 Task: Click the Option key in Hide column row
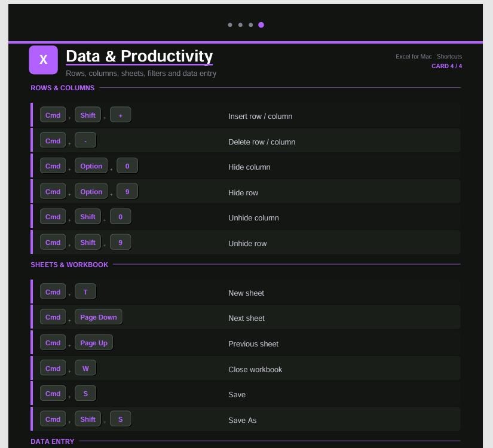(x=91, y=166)
